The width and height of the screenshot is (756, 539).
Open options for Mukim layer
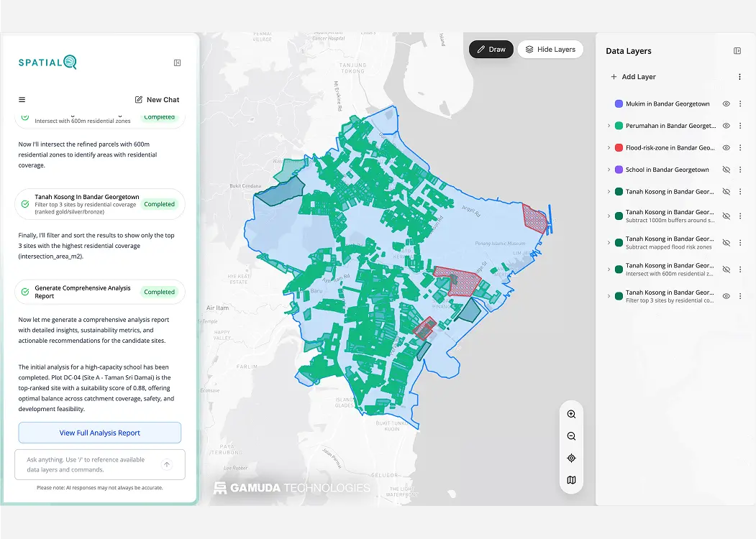point(740,104)
